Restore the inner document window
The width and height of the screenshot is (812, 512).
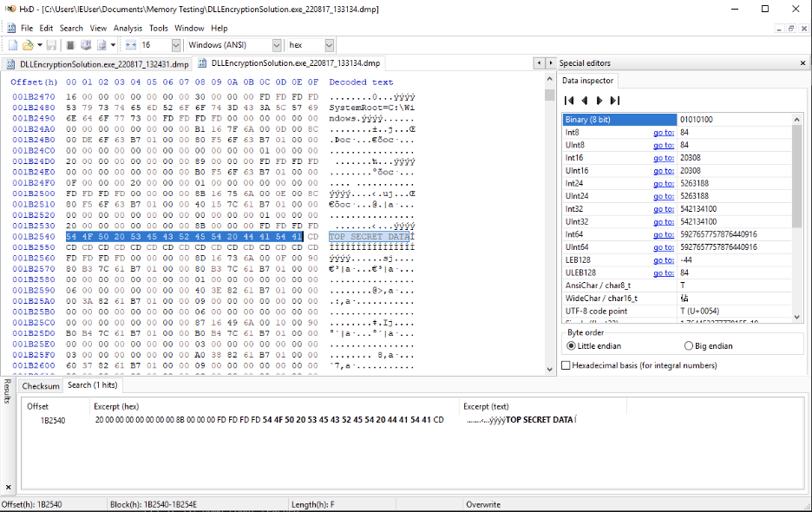(791, 29)
